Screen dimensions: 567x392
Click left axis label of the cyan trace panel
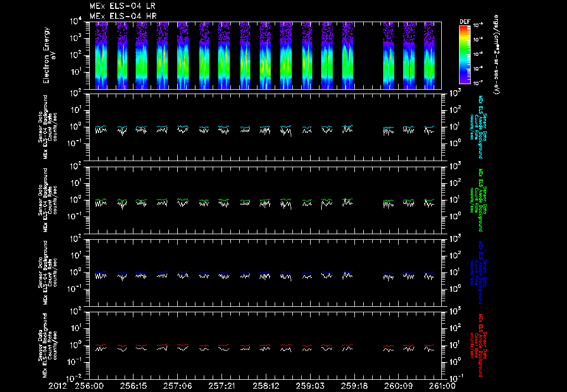point(48,127)
